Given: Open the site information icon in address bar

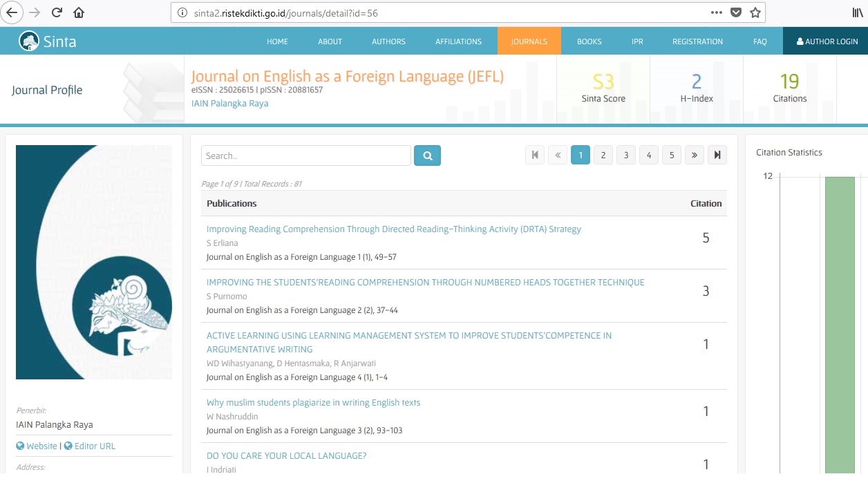Looking at the screenshot, I should [182, 12].
